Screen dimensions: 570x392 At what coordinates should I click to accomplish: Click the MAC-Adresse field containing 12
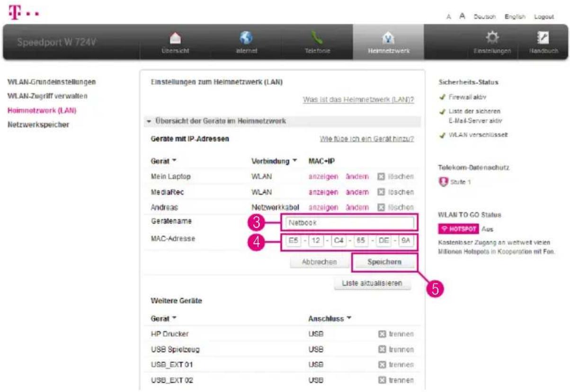pos(315,242)
